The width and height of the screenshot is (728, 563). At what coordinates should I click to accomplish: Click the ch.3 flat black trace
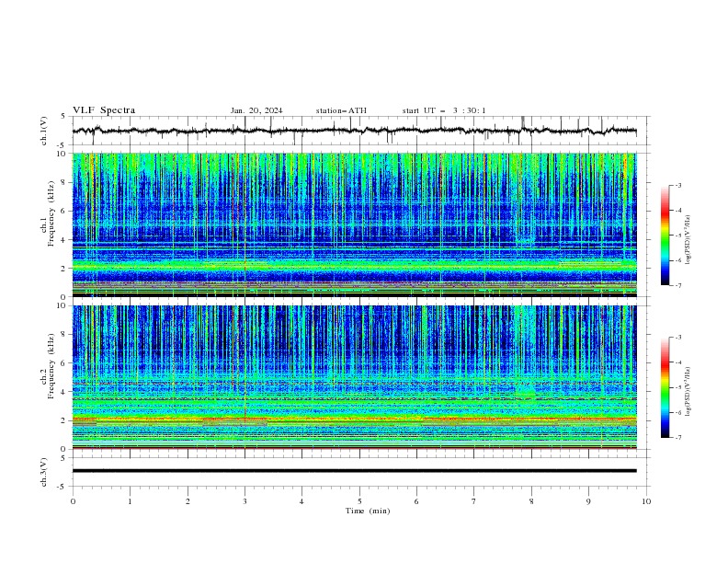354,471
